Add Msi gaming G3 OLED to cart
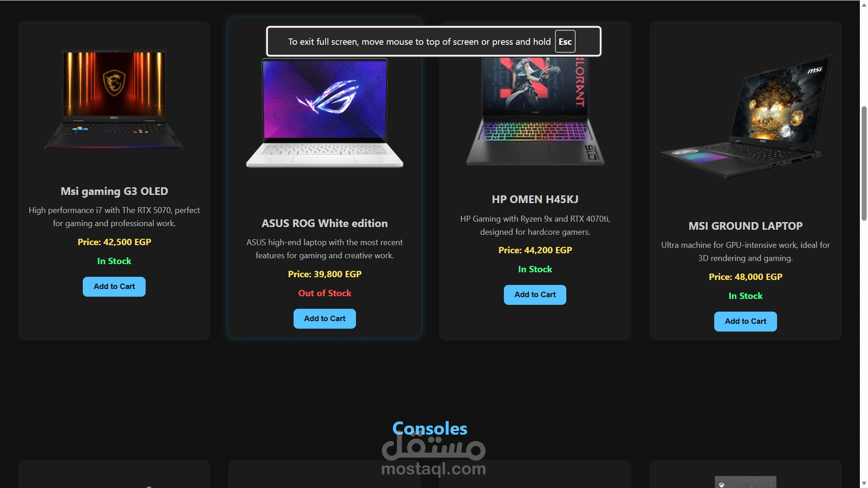This screenshot has width=868, height=488. pyautogui.click(x=114, y=287)
